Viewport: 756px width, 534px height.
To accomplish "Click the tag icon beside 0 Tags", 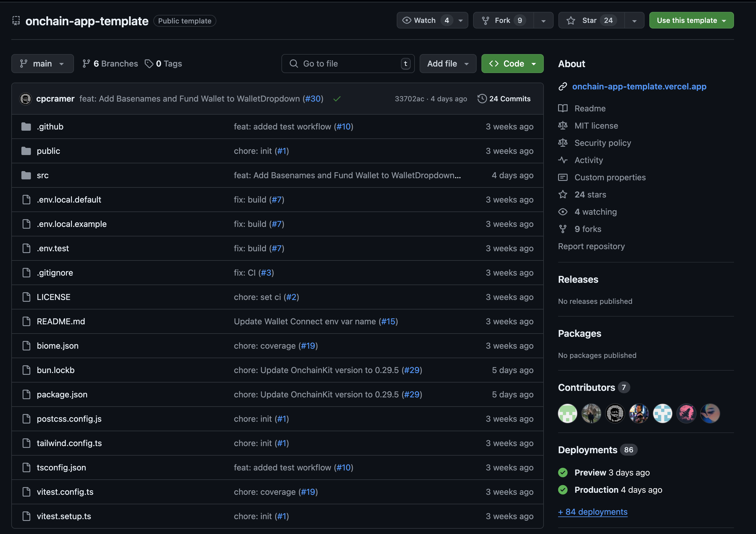I will 149,64.
